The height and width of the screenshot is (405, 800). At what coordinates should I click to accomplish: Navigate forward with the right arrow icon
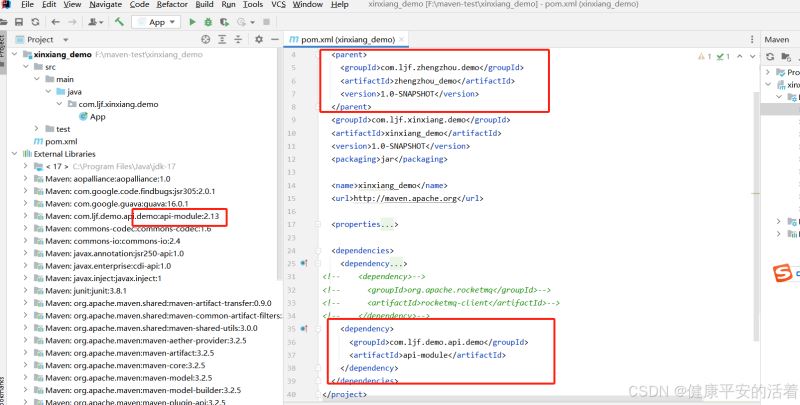[x=72, y=22]
